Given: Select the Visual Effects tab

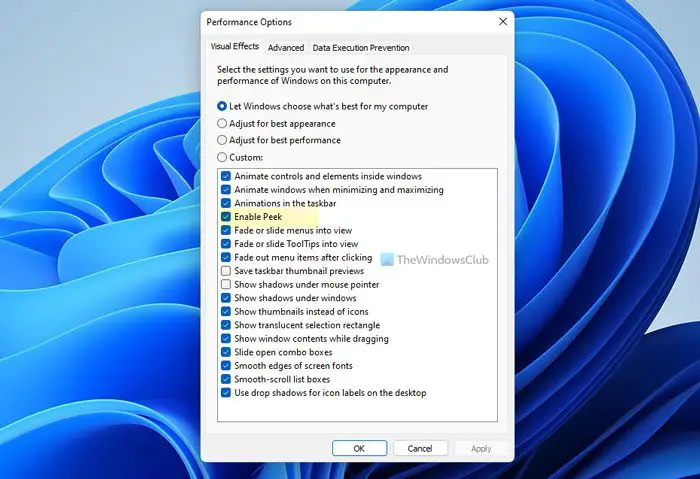Looking at the screenshot, I should pos(235,46).
